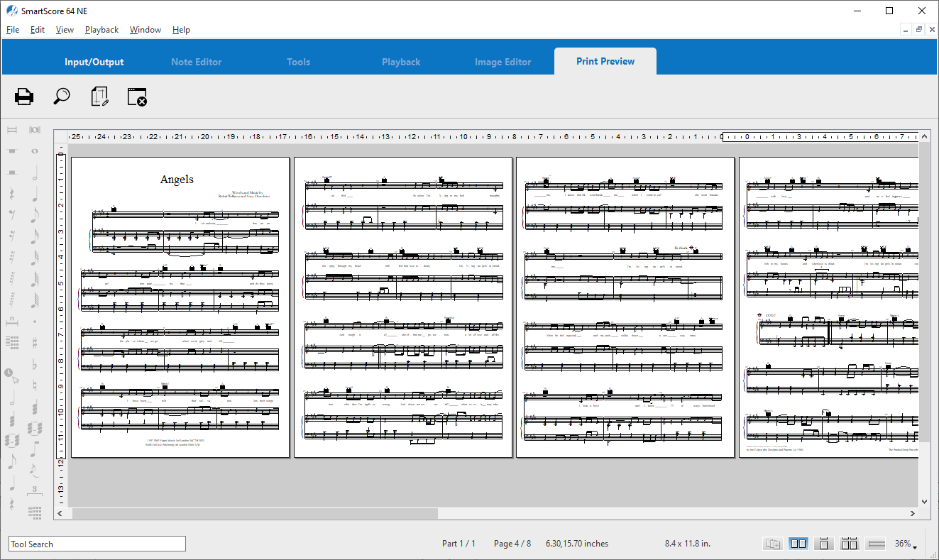Switch to the horizontal lines scroll view
Image resolution: width=939 pixels, height=560 pixels.
(x=876, y=544)
